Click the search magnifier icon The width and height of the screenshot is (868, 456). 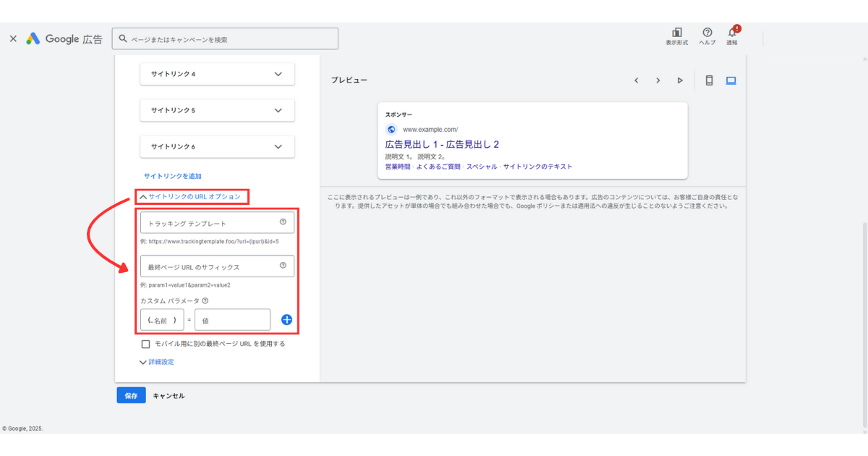[123, 39]
